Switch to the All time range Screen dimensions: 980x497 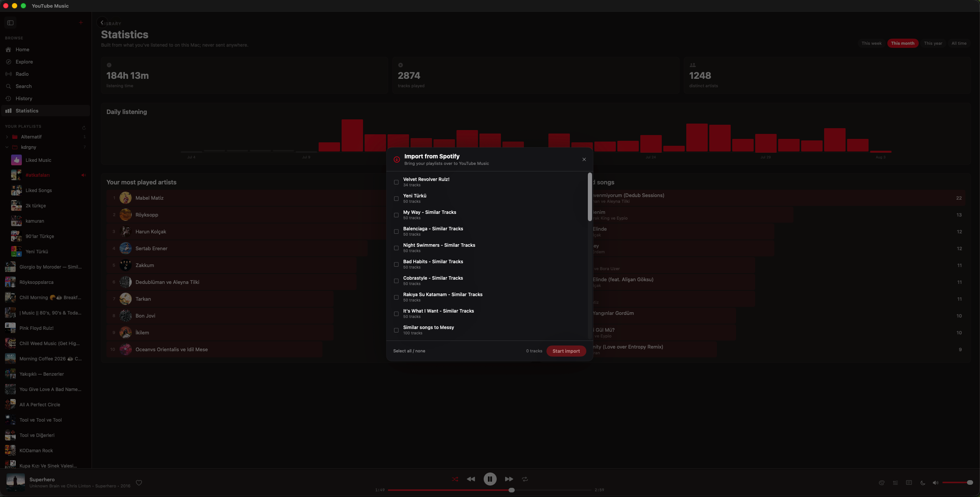click(959, 43)
